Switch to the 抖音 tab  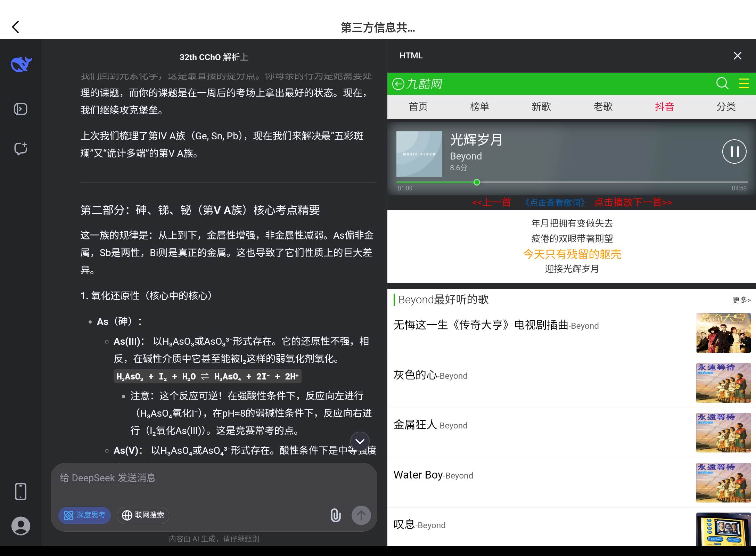click(664, 107)
